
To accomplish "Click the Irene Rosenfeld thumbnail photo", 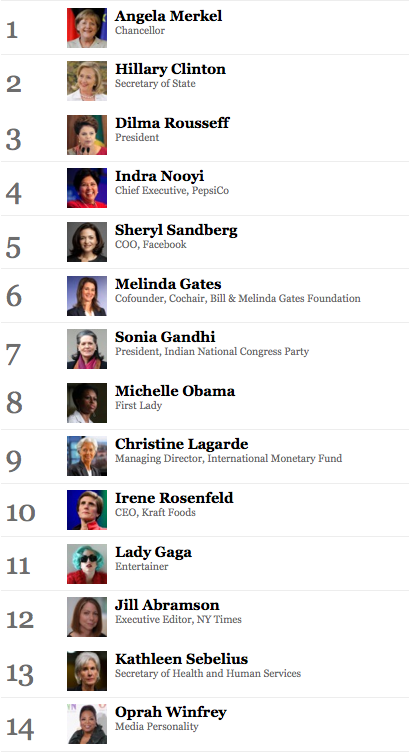I will pos(87,510).
